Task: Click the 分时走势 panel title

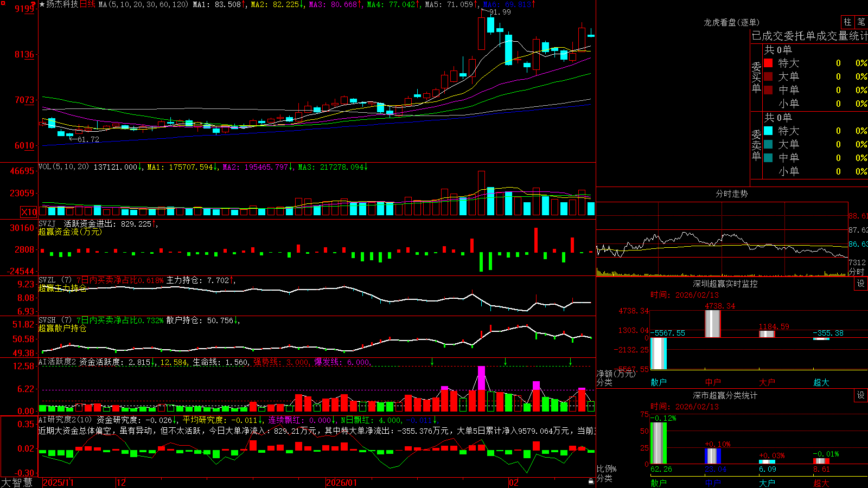Action: [x=732, y=194]
